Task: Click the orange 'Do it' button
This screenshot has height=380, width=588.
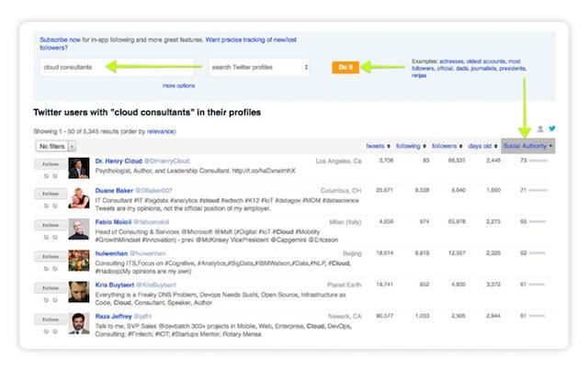Action: (345, 67)
